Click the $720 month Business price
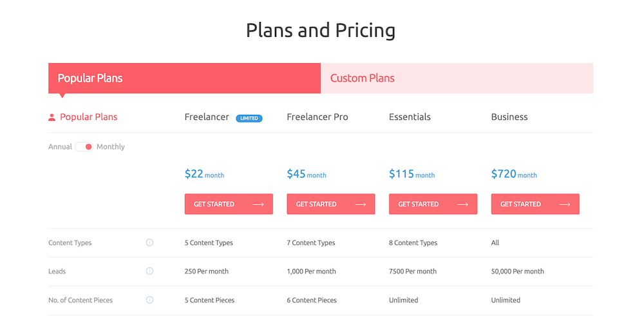This screenshot has height=316, width=644. click(514, 174)
